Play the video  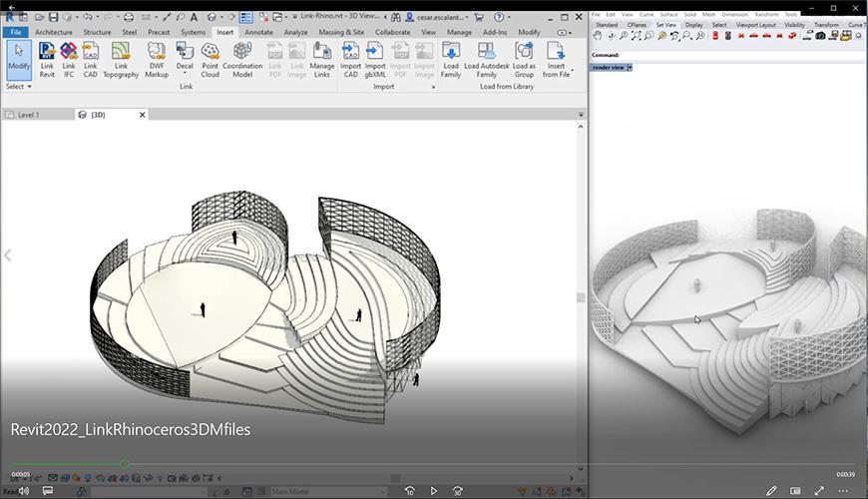pyautogui.click(x=433, y=491)
